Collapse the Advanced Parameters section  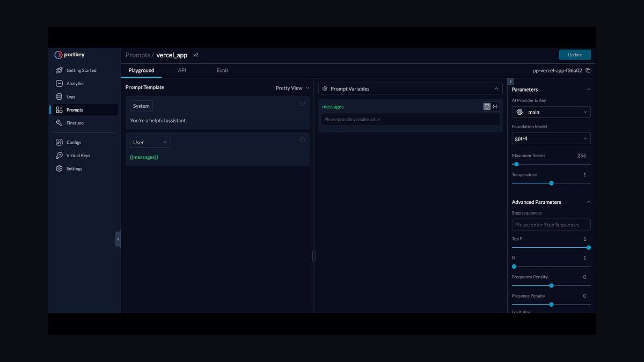click(x=588, y=202)
